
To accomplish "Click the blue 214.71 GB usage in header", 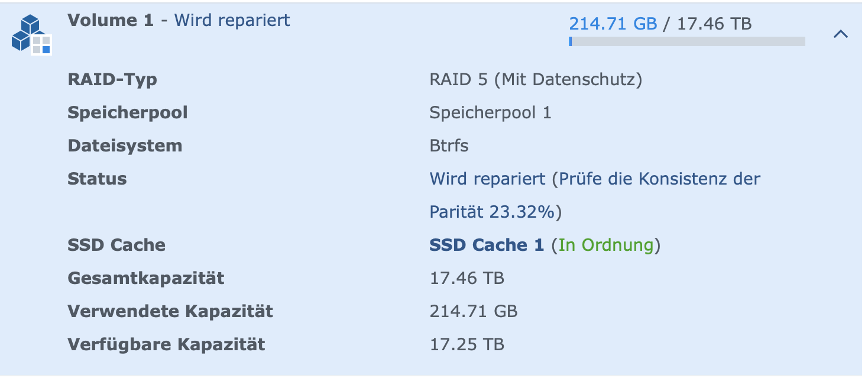I will point(613,24).
